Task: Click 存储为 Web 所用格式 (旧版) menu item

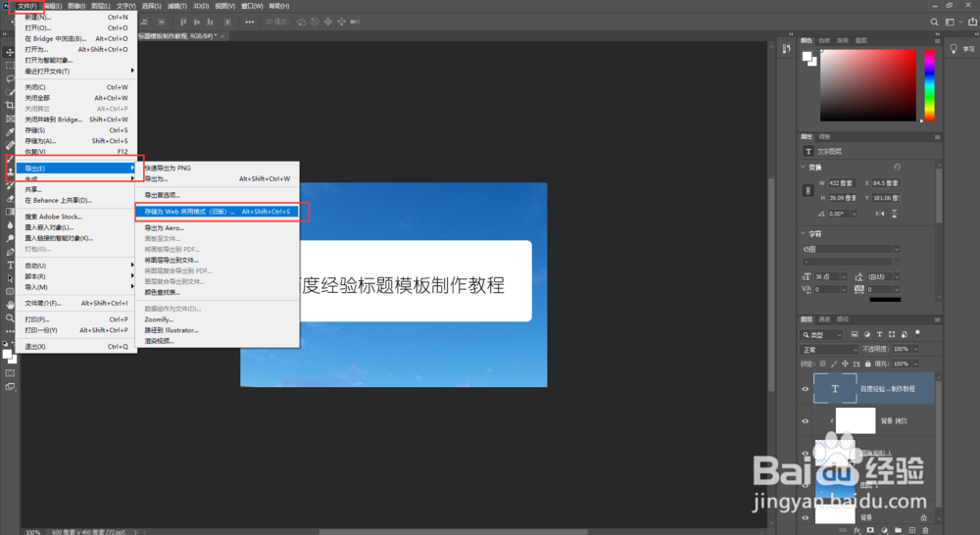Action: click(x=217, y=212)
